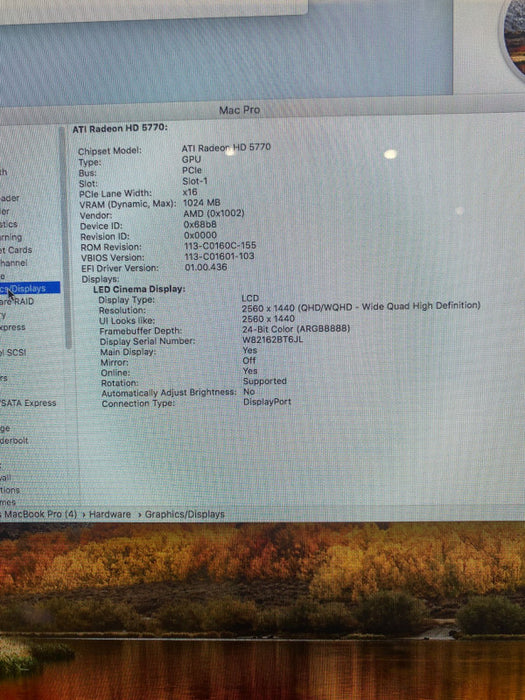Select Hardware RAID in the sidebar
Viewport: 525px width, 700px height.
pyautogui.click(x=17, y=301)
